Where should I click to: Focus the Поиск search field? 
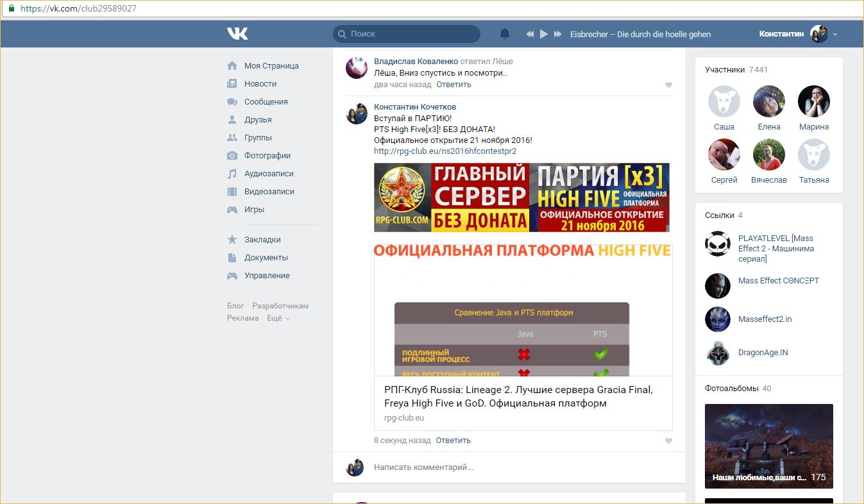(407, 34)
